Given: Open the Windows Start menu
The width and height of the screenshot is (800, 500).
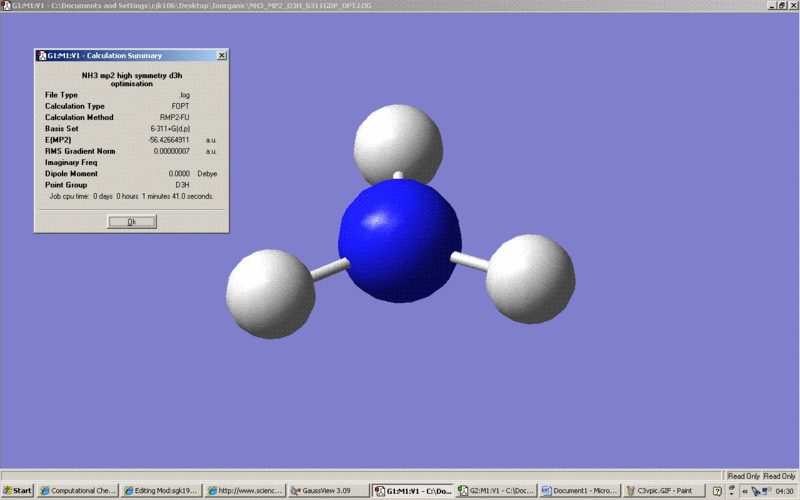Looking at the screenshot, I should (x=18, y=491).
